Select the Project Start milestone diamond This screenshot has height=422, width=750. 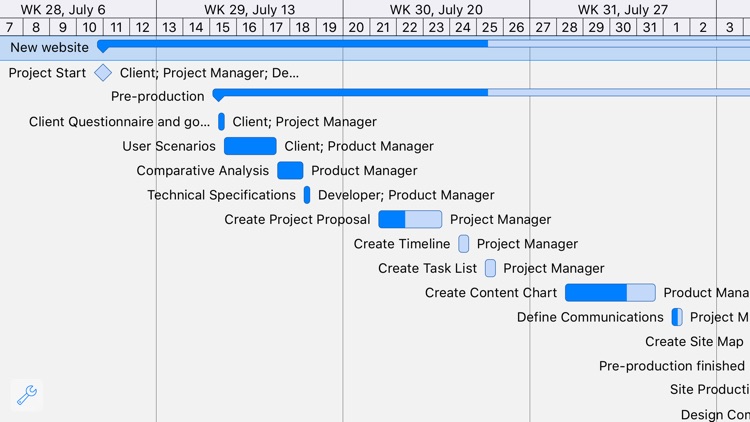[103, 73]
